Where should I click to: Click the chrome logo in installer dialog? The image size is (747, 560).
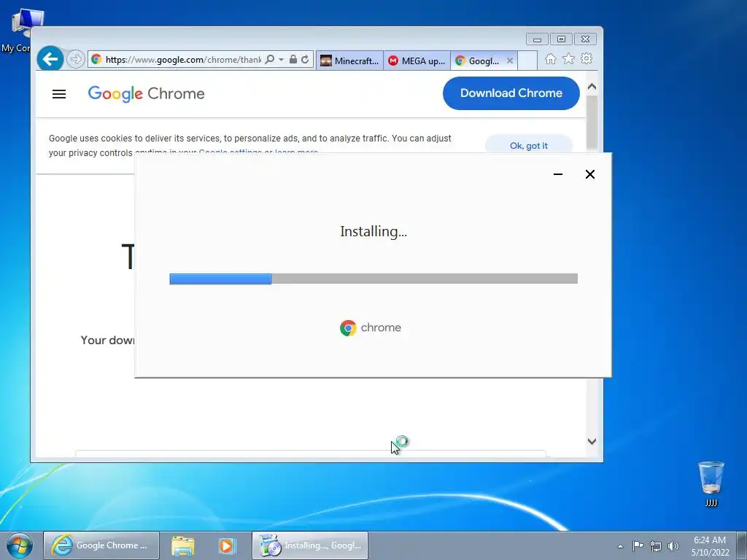(371, 327)
